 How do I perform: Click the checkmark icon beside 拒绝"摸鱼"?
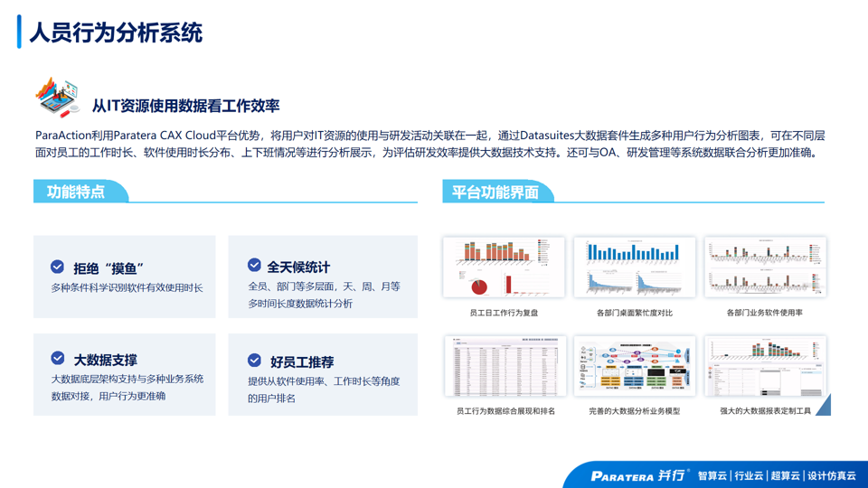(x=57, y=267)
